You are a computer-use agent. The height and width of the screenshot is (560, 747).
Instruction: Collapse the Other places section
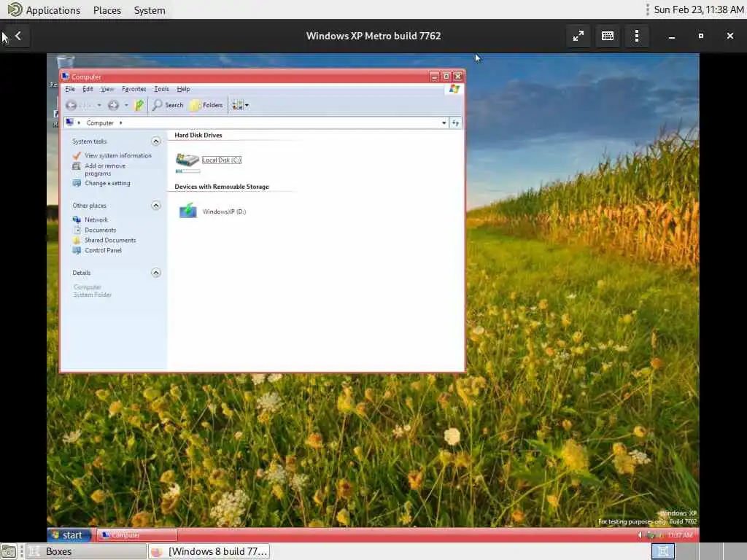pyautogui.click(x=156, y=205)
